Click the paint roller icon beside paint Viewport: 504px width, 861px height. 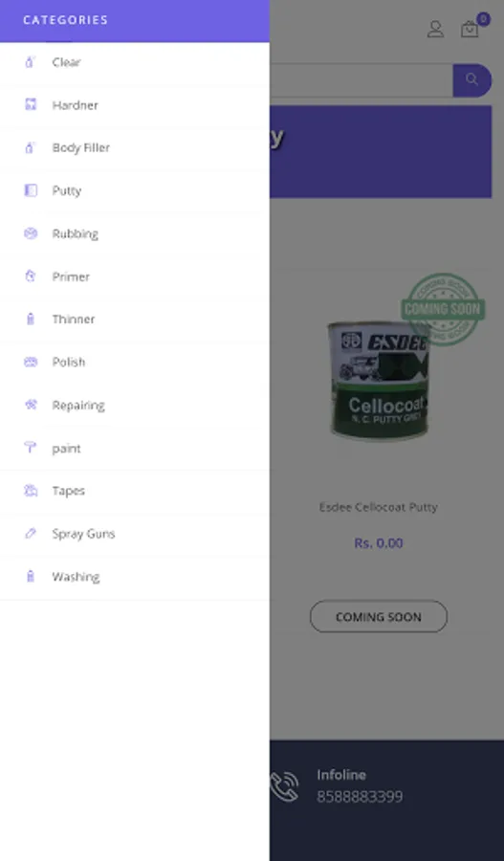pos(31,448)
